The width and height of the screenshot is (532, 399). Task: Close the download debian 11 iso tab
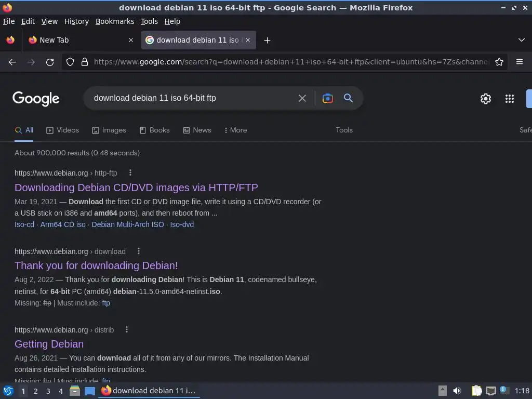point(248,40)
